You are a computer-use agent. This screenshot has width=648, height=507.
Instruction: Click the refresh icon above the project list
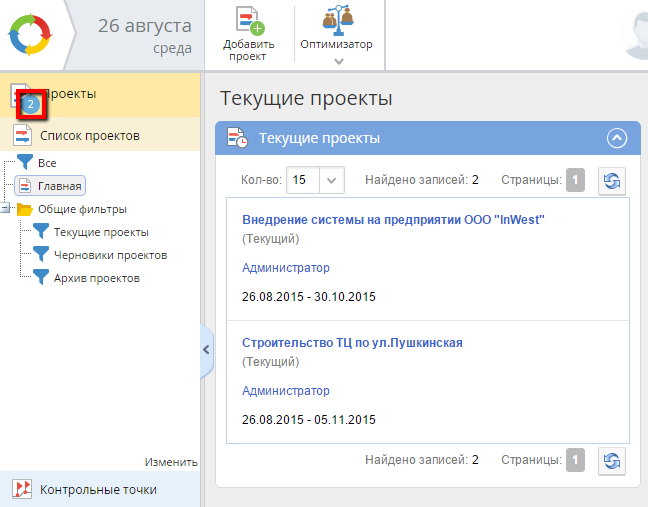611,181
